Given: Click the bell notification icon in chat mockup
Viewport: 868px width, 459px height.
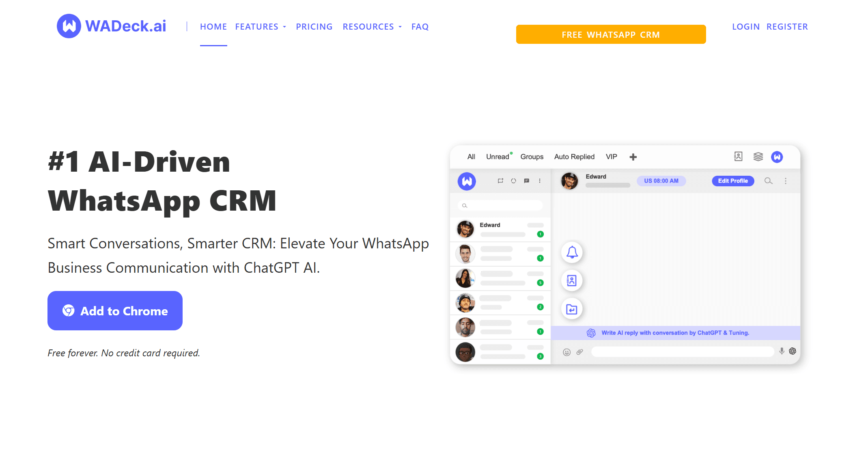Looking at the screenshot, I should coord(572,252).
